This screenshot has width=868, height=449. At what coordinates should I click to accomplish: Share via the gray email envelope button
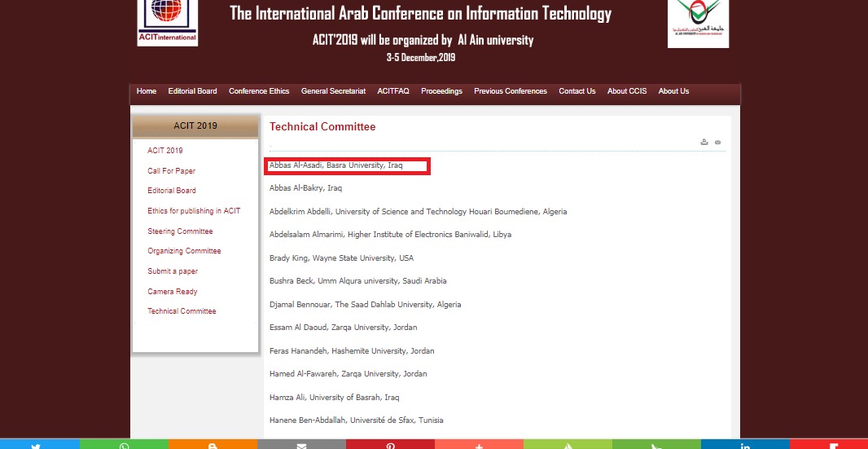(301, 445)
